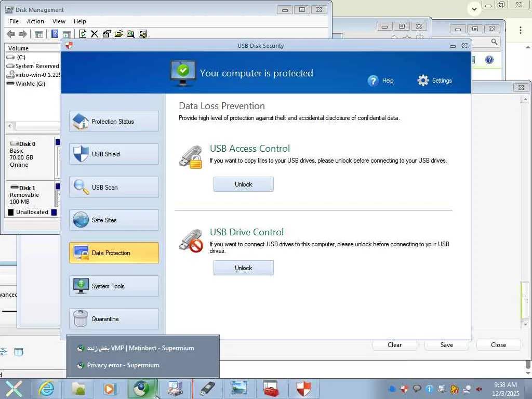
Task: Open the file explorer folder on taskbar
Action: pyautogui.click(x=78, y=389)
